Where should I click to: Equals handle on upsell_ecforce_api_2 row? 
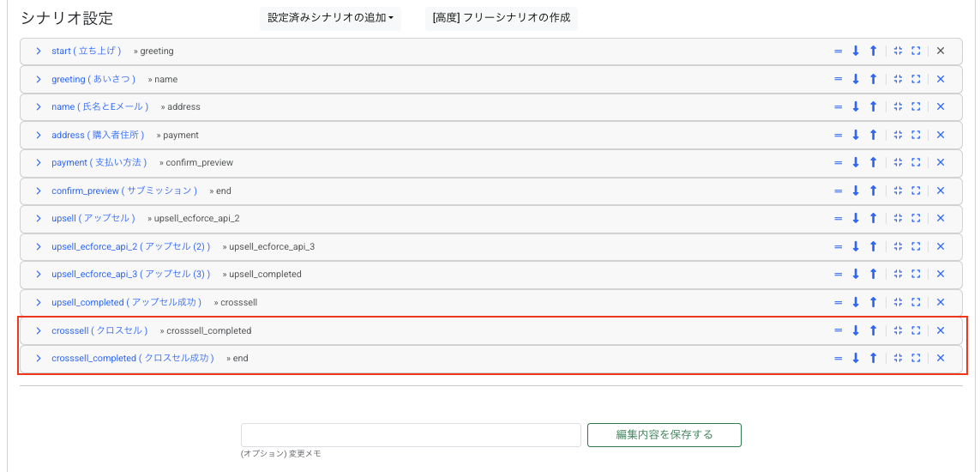pos(839,246)
